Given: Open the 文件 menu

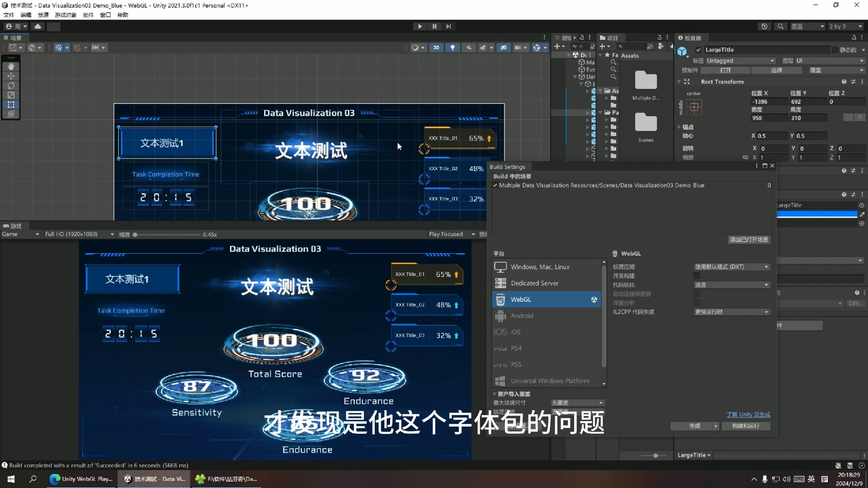Looking at the screenshot, I should point(8,15).
